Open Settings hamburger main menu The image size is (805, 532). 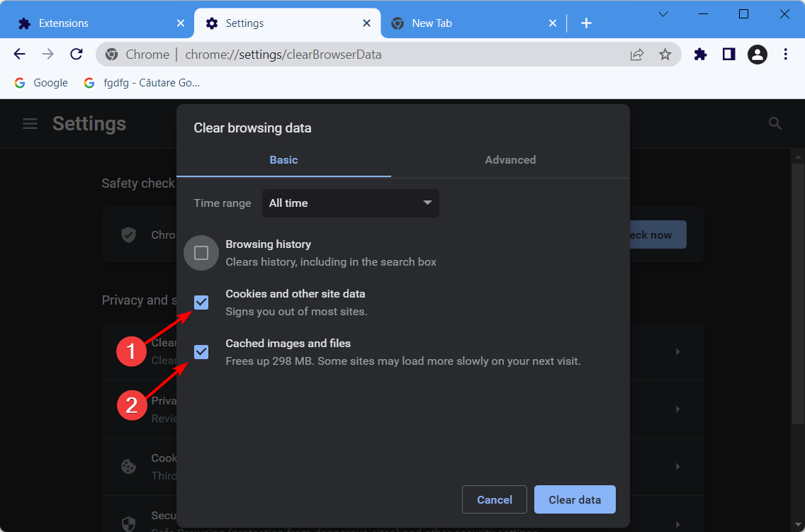click(30, 124)
